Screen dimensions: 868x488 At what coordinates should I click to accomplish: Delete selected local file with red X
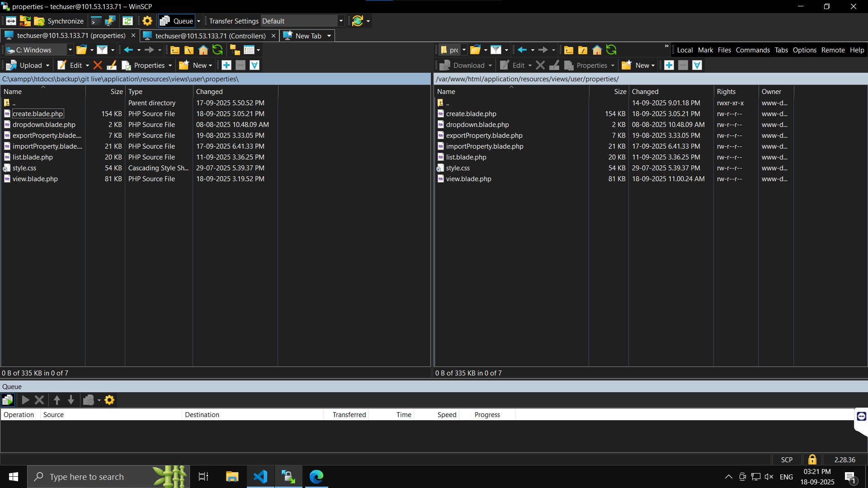click(98, 66)
